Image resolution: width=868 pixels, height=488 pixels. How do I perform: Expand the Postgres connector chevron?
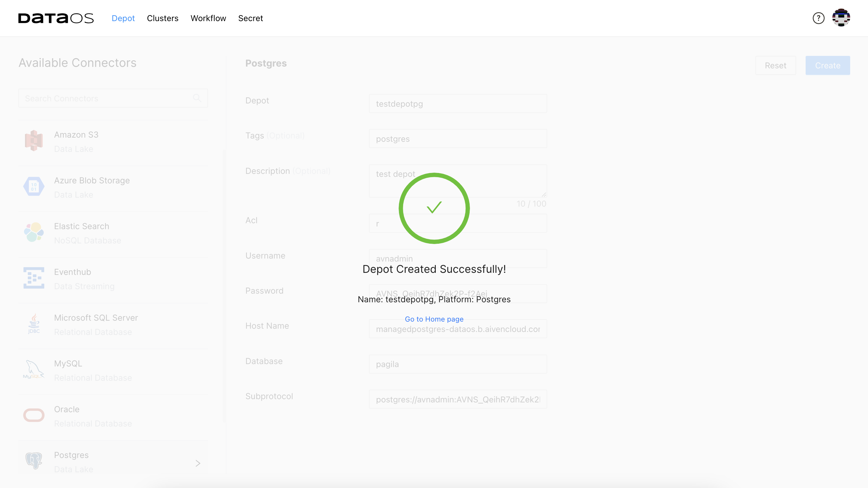click(198, 463)
